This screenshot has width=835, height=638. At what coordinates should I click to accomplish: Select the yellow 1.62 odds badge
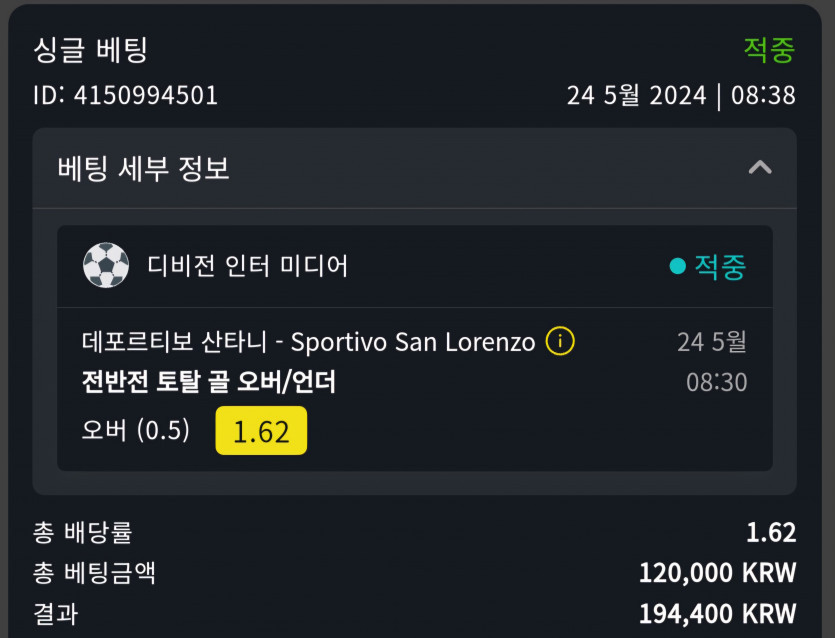tap(261, 431)
